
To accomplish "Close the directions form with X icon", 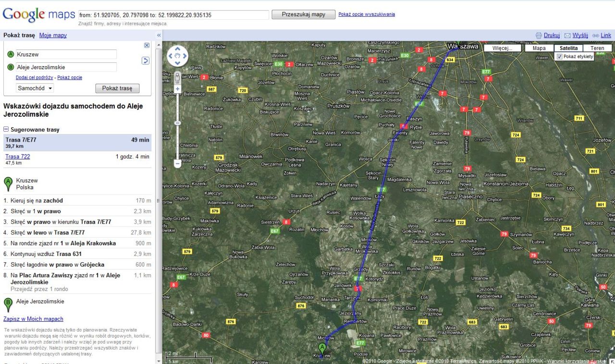I will 147,45.
